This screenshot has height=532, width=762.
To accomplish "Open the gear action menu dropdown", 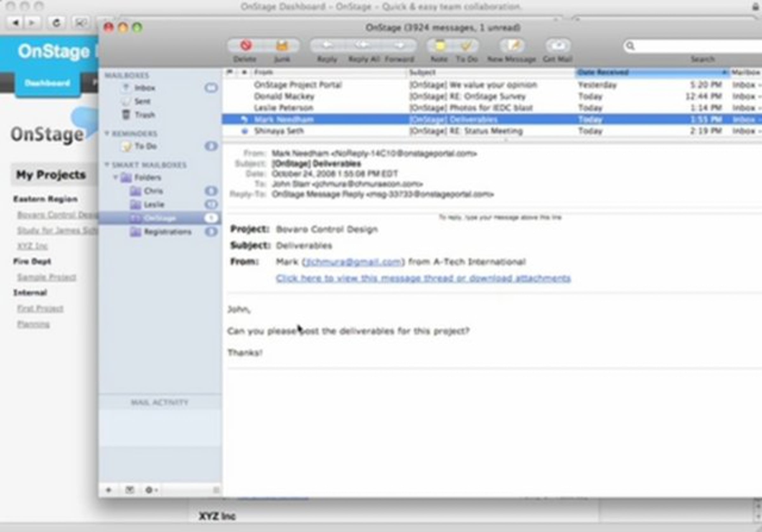I will coord(151,490).
